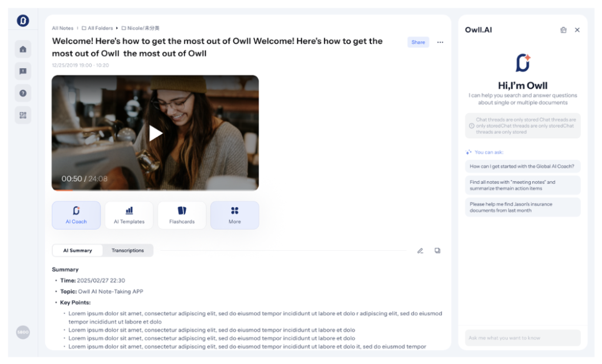Click the edit pencil icon above summary
The width and height of the screenshot is (602, 364).
point(420,251)
